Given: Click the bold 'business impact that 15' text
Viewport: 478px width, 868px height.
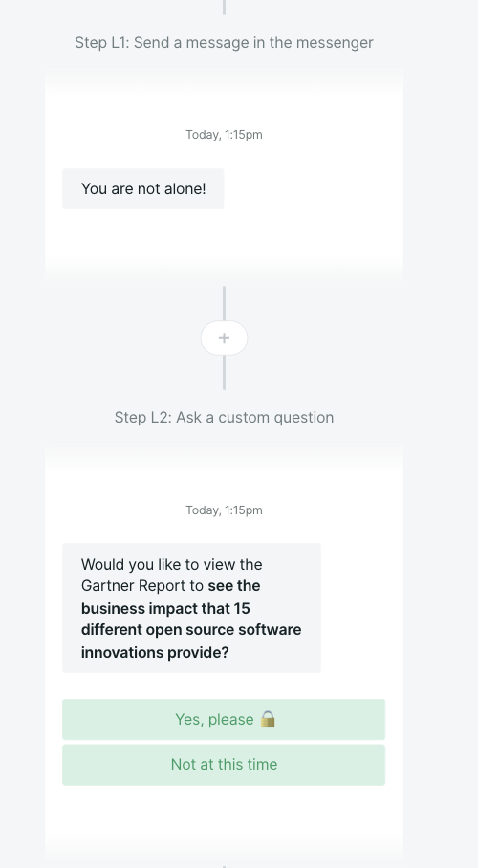Looking at the screenshot, I should 165,608.
